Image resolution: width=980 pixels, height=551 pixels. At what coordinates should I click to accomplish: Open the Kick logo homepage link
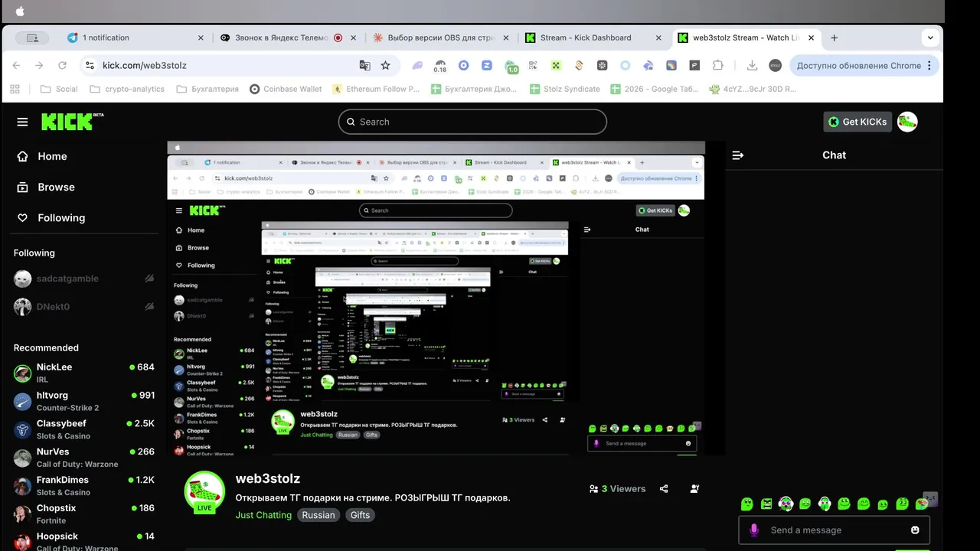(72, 121)
